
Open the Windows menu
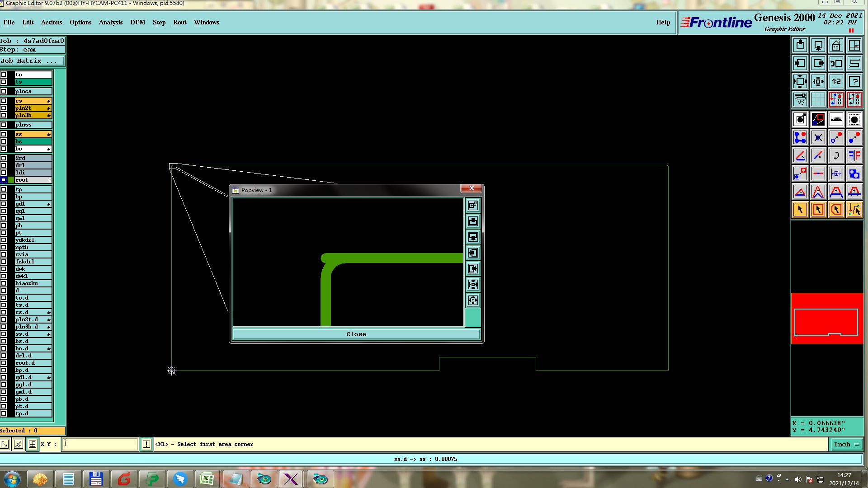pyautogui.click(x=207, y=22)
